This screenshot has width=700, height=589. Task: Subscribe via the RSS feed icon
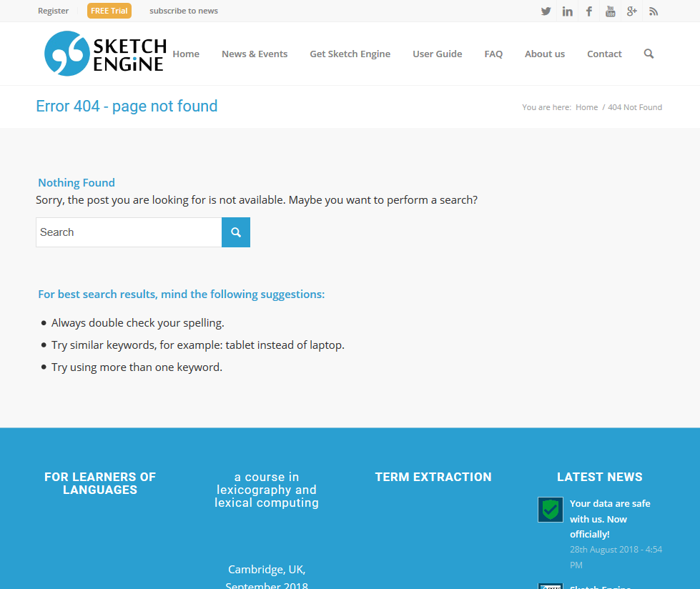pos(653,11)
